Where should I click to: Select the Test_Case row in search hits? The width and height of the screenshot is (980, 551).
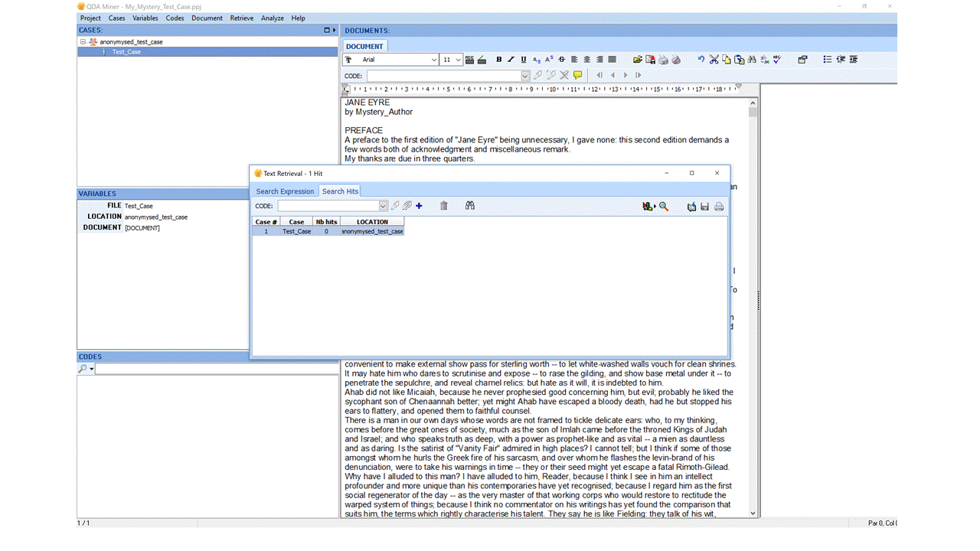tap(328, 231)
